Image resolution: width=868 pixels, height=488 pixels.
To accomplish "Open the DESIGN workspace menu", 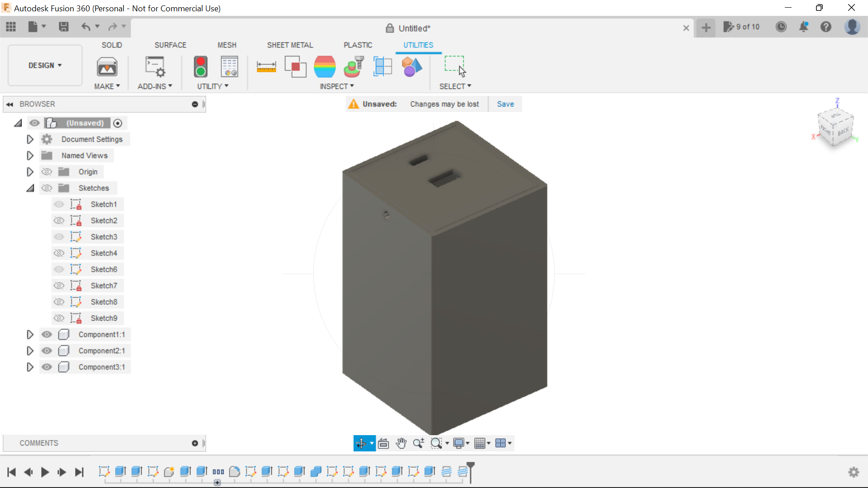I will tap(44, 65).
